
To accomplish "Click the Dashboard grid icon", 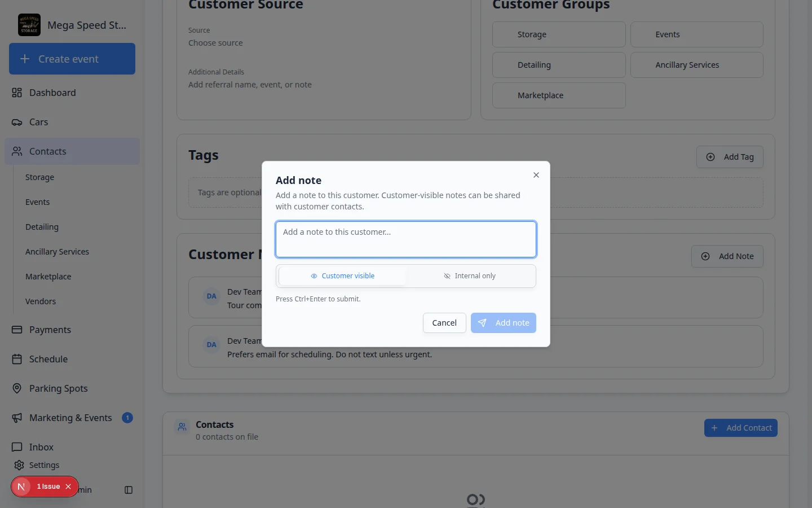I will pyautogui.click(x=17, y=93).
